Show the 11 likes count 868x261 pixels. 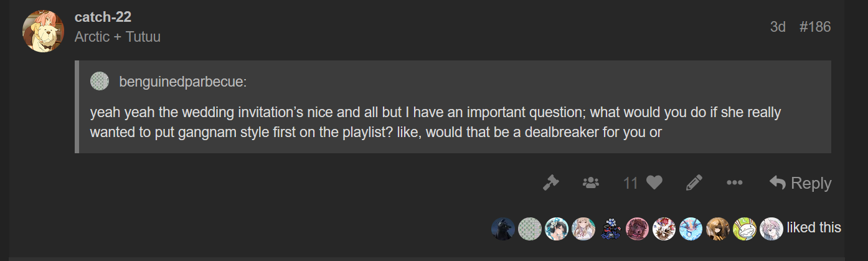tap(630, 183)
